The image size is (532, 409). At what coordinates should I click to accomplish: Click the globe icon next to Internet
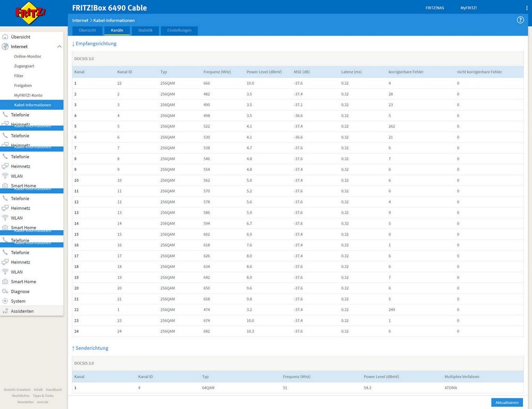click(x=5, y=47)
